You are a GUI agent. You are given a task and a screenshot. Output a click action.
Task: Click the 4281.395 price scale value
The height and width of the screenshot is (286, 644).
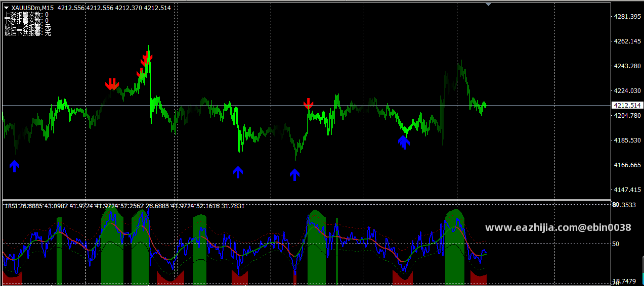click(627, 16)
